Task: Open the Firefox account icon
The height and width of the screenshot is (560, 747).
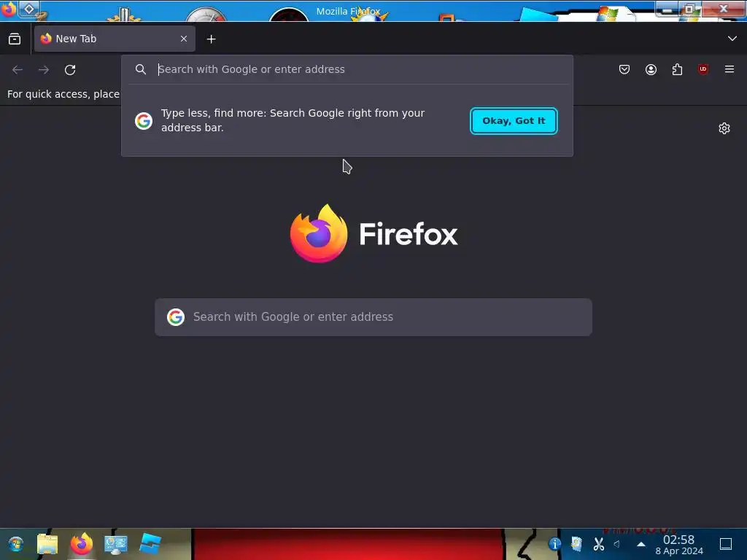Action: pyautogui.click(x=651, y=69)
